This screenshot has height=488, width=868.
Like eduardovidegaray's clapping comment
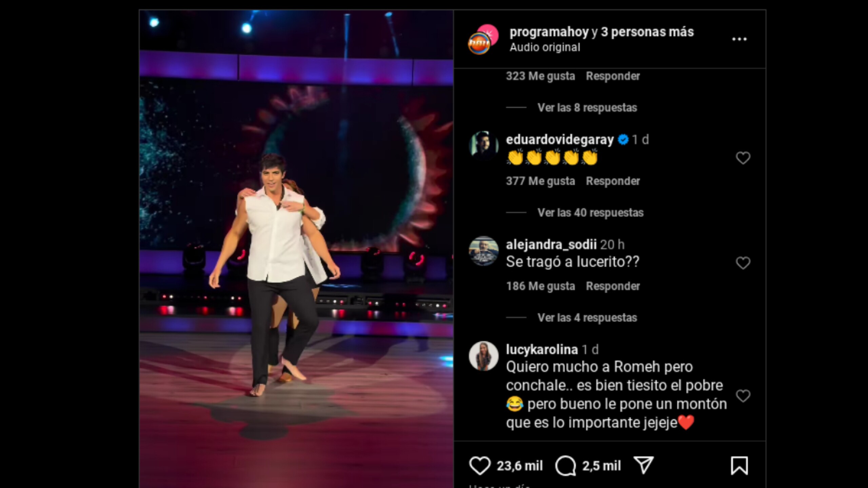tap(743, 158)
